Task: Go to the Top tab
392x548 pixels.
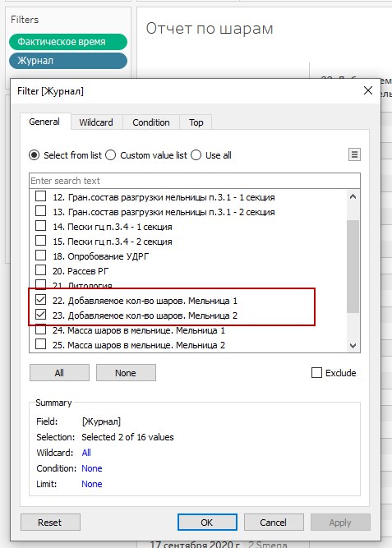Action: click(196, 122)
